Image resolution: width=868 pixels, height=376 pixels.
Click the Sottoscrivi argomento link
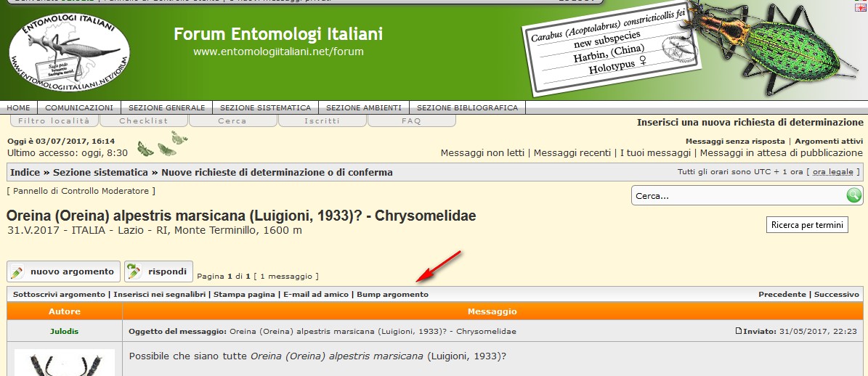point(59,295)
